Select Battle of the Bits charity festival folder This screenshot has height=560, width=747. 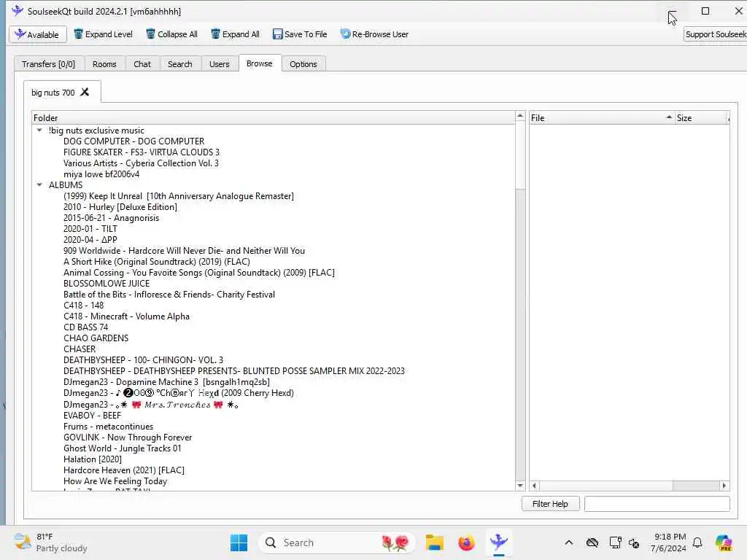(169, 295)
